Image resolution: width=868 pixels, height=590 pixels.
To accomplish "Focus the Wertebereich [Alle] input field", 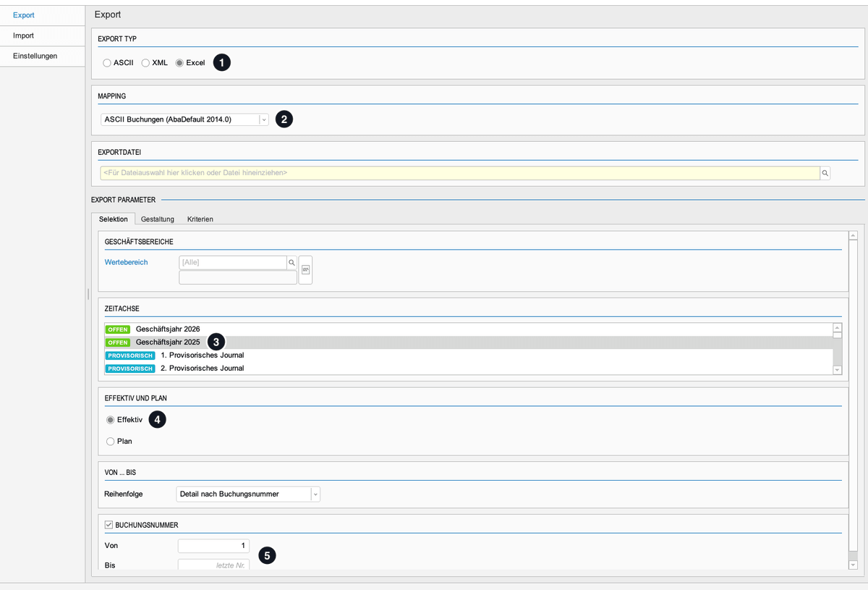I will (233, 262).
